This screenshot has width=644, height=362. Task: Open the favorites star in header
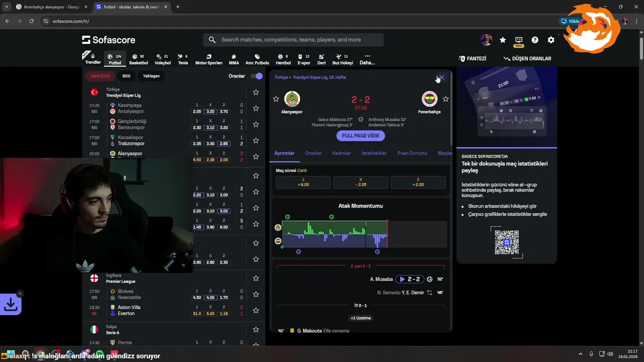point(503,40)
